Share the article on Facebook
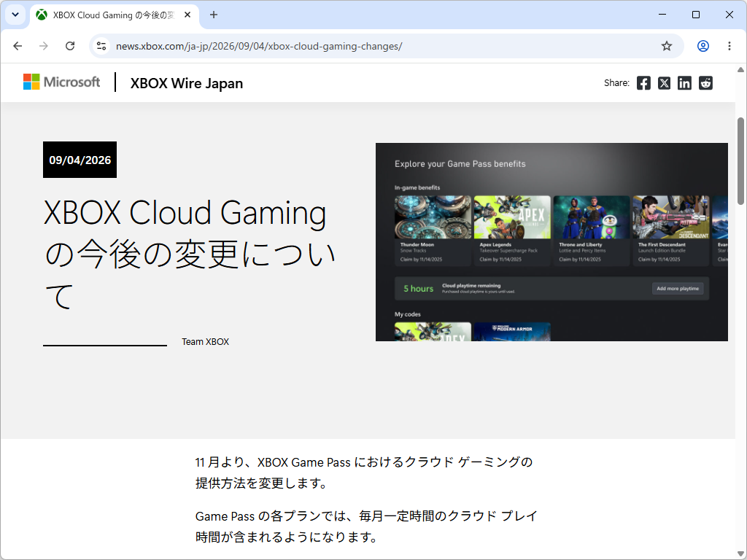This screenshot has height=560, width=747. pos(643,83)
